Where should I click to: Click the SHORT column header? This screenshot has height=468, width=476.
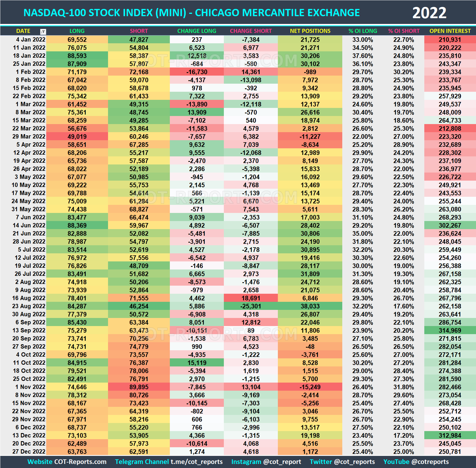point(139,31)
